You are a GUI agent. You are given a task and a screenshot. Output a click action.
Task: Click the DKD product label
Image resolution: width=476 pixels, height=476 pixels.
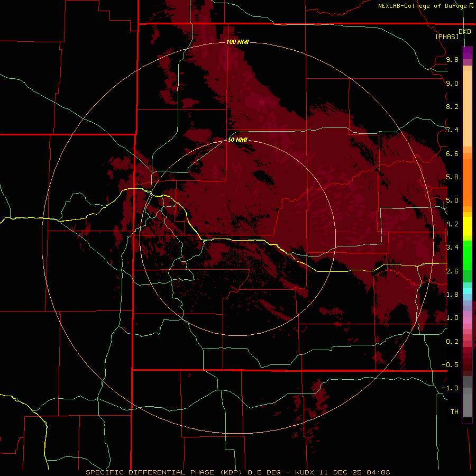point(465,31)
